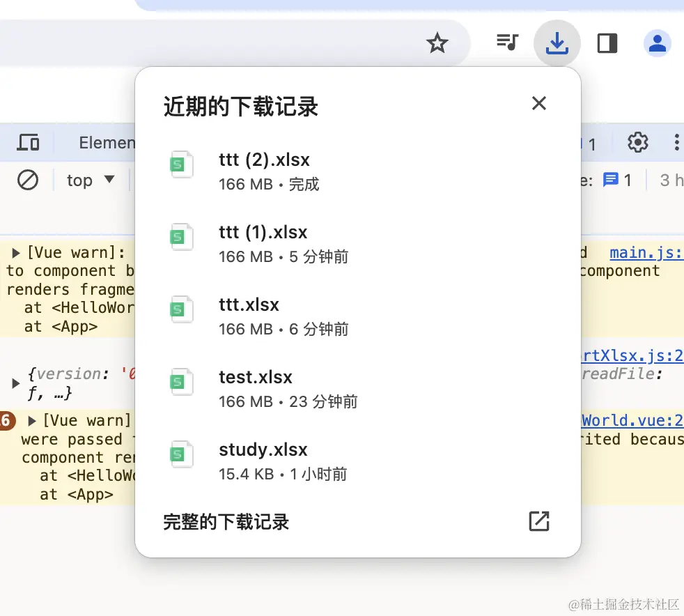Click the console issues message icon
The width and height of the screenshot is (684, 616).
(611, 180)
